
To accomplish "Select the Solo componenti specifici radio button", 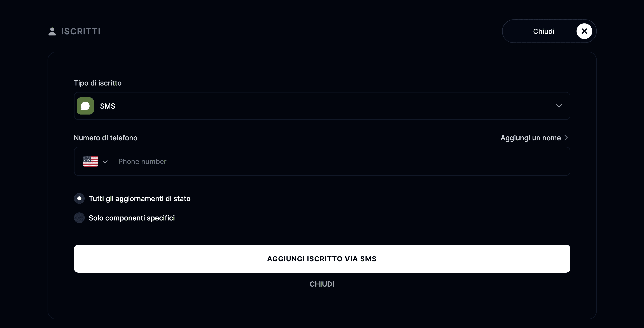I will 79,218.
